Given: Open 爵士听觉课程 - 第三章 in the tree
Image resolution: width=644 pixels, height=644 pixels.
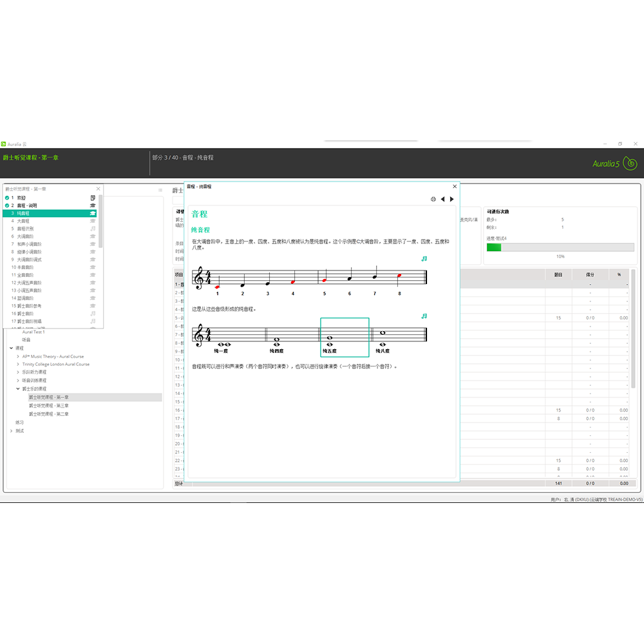Looking at the screenshot, I should [49, 406].
